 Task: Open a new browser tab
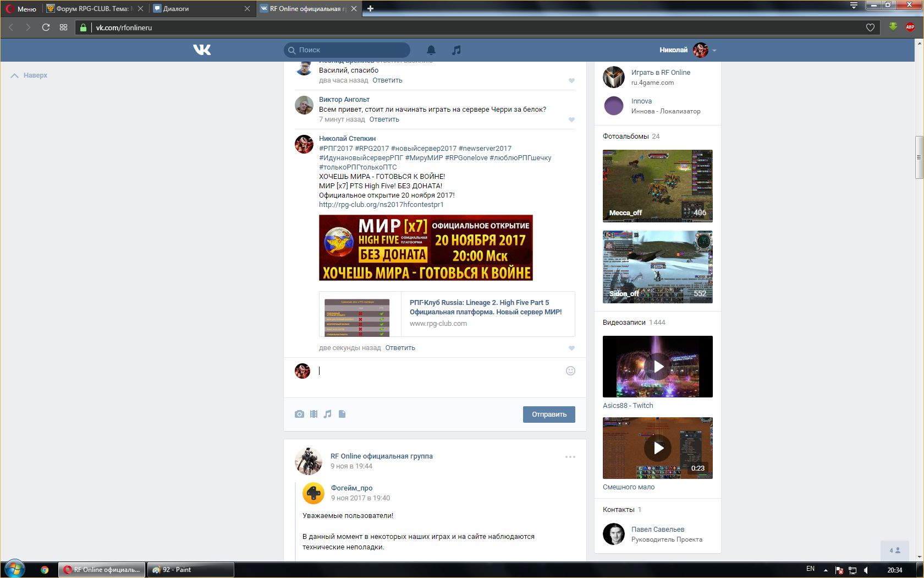(370, 9)
